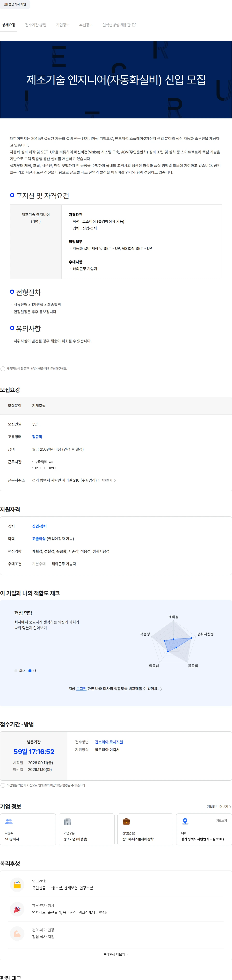Click the arrow after 적합도를 비교해볼 수 있어요
Image resolution: width=232 pixels, height=980 pixels.
[161, 689]
